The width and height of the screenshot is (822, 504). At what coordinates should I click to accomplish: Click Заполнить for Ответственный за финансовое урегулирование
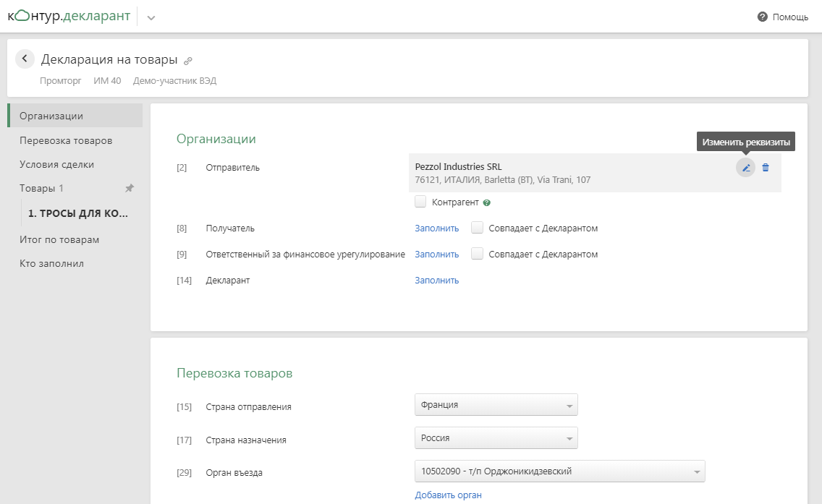tap(437, 255)
